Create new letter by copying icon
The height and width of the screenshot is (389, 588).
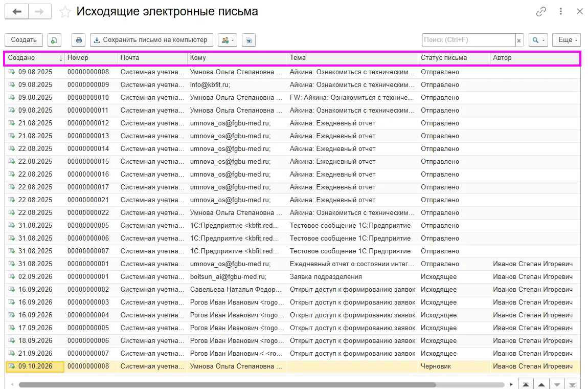54,40
